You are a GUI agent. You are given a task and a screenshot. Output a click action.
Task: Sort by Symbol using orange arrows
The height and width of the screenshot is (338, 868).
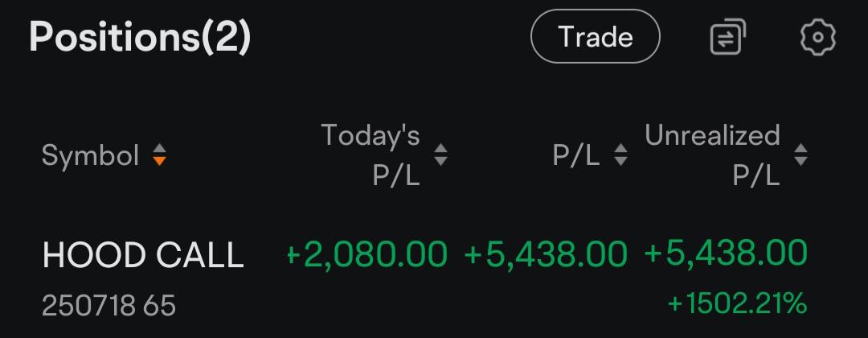tap(159, 155)
